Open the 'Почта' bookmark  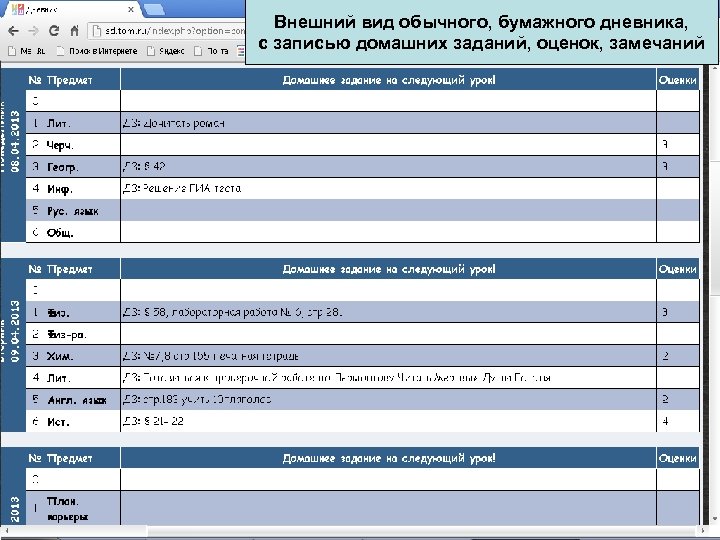pos(211,51)
